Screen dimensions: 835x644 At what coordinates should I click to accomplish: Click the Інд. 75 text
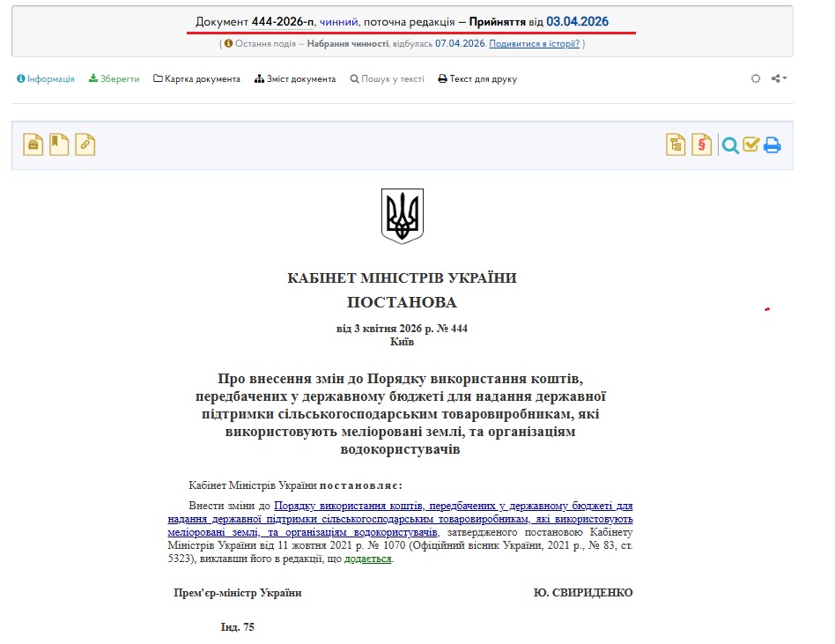coord(238,627)
